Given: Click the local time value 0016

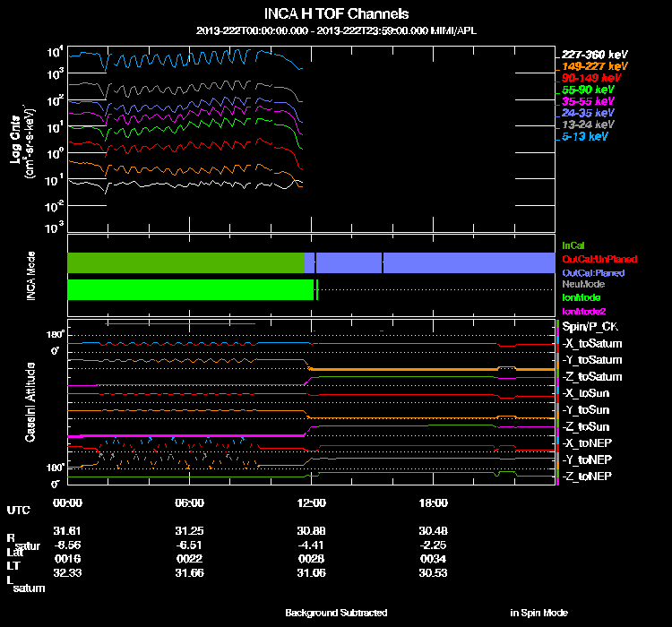Looking at the screenshot, I should pyautogui.click(x=67, y=559).
